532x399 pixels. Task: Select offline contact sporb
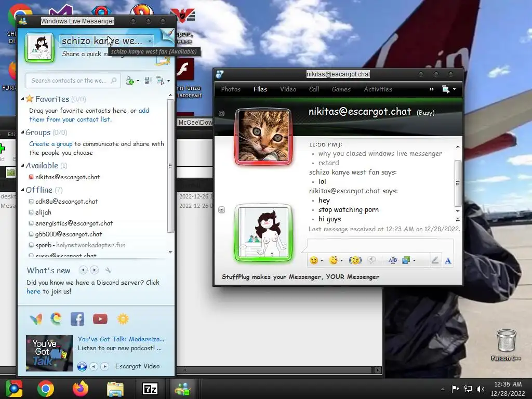77,245
